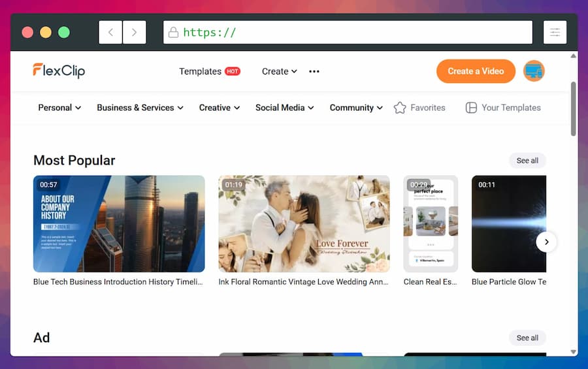Click the https:// address bar field
The image size is (588, 369).
point(348,32)
